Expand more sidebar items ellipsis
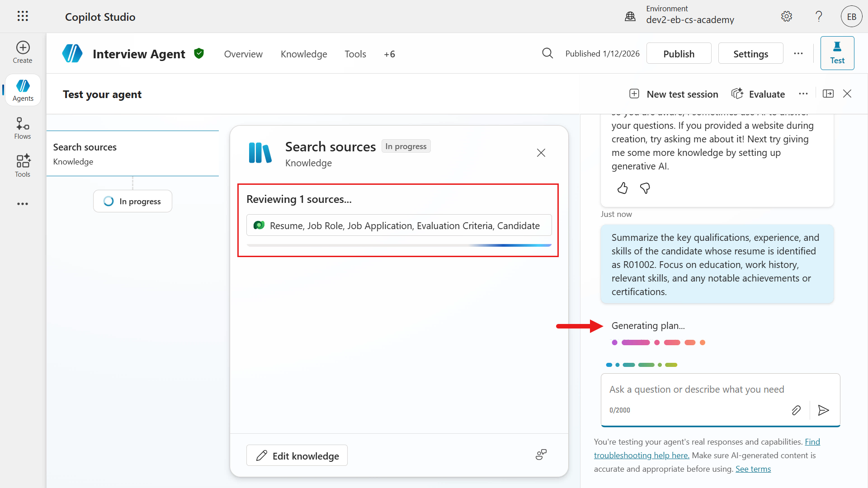This screenshot has height=488, width=868. (23, 204)
